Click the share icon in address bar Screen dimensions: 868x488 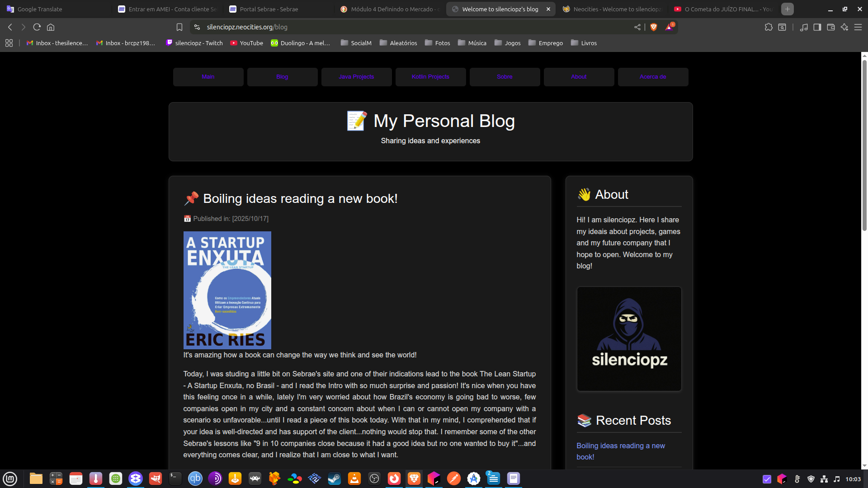[637, 27]
